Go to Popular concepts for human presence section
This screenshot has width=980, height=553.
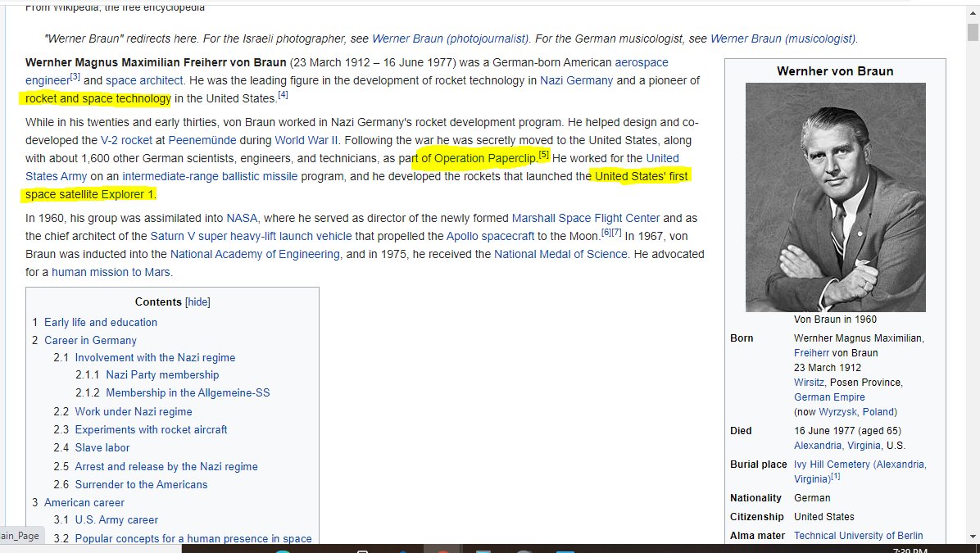point(193,539)
